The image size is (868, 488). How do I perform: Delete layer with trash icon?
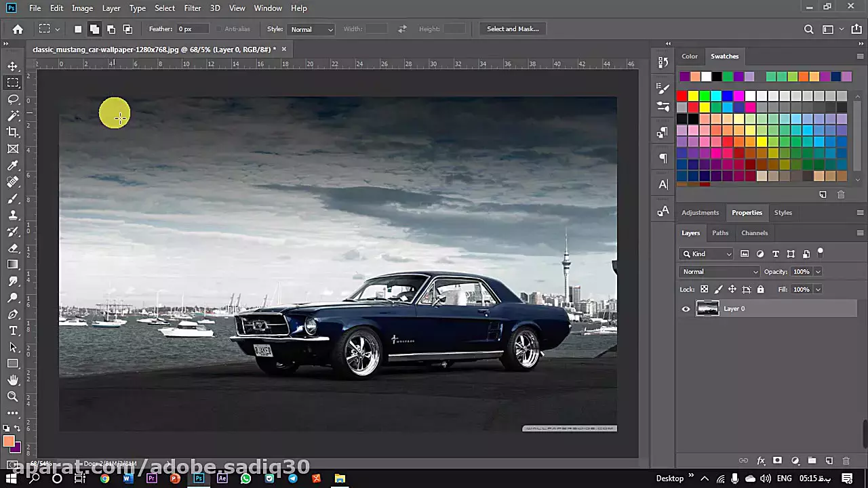[x=846, y=461]
